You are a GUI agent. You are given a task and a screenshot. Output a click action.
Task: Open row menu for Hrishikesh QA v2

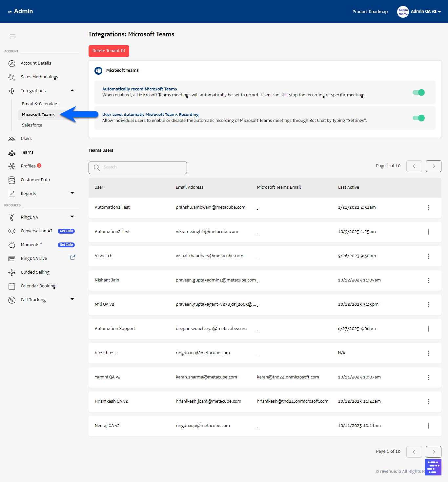tap(429, 402)
